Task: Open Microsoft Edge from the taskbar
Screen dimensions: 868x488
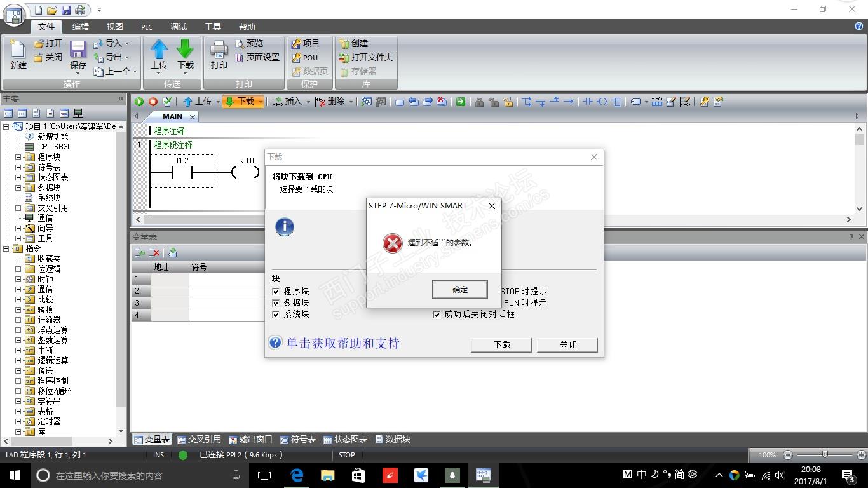Action: point(297,475)
